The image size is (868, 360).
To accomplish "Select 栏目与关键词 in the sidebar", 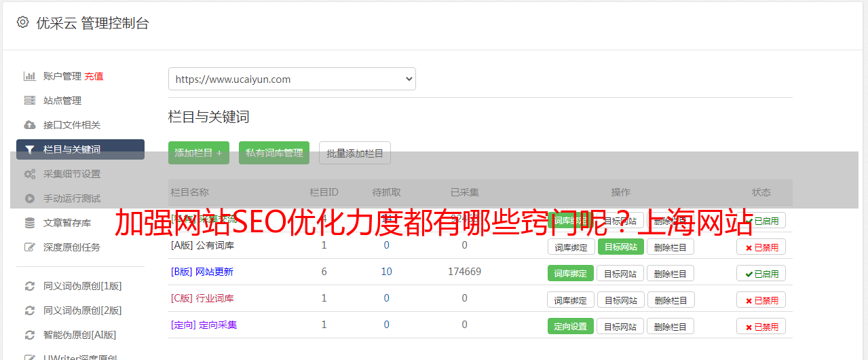I will click(x=80, y=149).
